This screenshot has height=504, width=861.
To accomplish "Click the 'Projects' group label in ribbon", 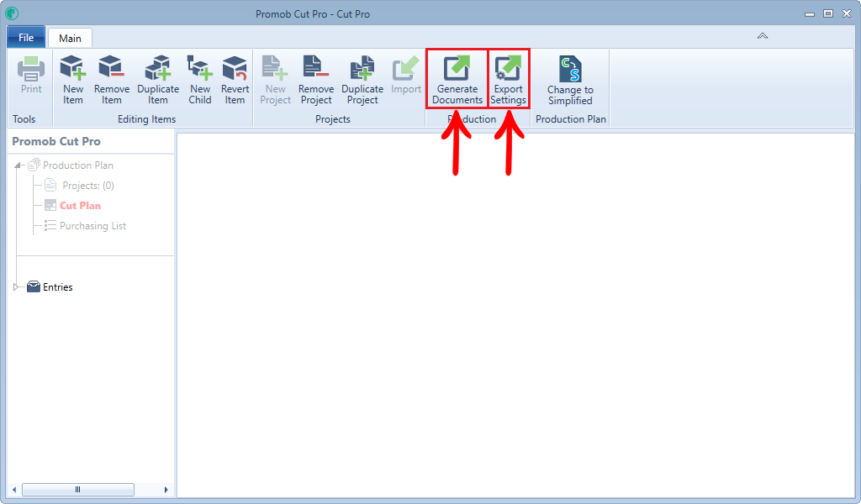I will coord(333,119).
